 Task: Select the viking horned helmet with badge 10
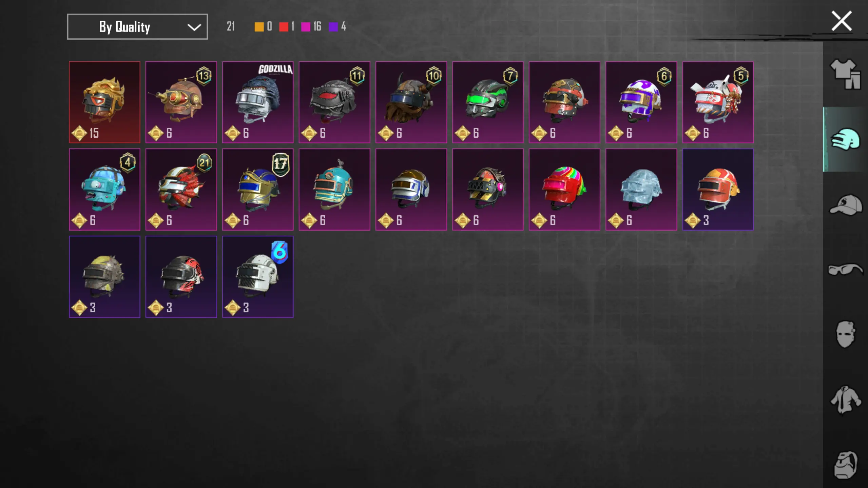[411, 102]
